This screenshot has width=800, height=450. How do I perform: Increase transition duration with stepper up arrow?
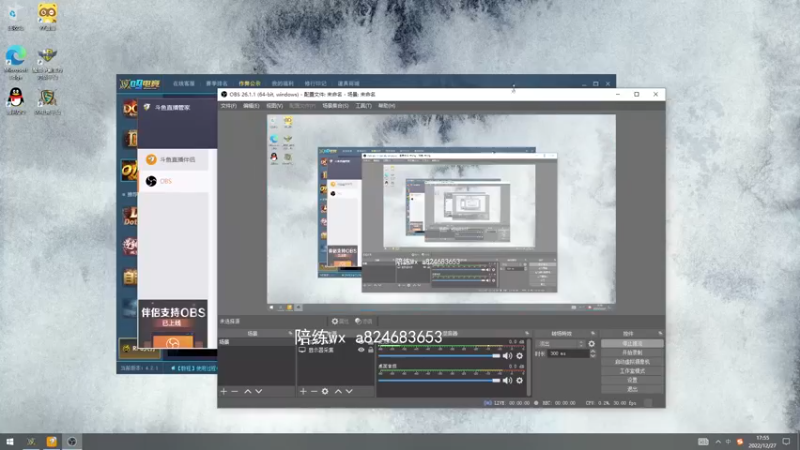pos(592,352)
